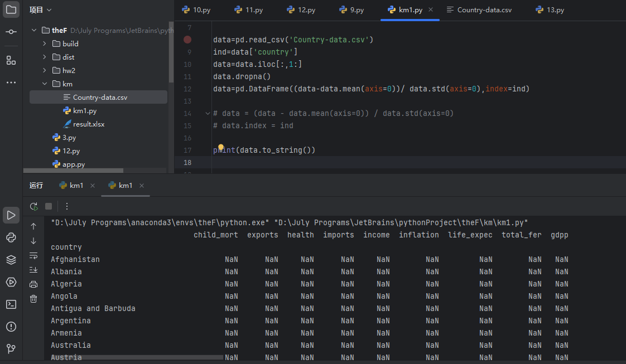Image resolution: width=626 pixels, height=364 pixels.
Task: Open the Layers tool window icon
Action: tap(11, 260)
